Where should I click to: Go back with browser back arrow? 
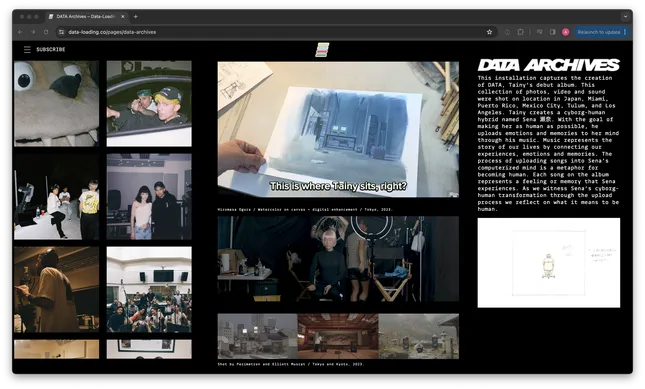coord(20,32)
